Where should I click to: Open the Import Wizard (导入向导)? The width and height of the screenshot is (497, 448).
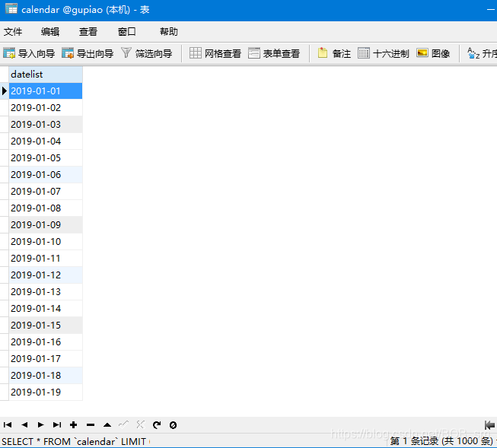click(29, 53)
